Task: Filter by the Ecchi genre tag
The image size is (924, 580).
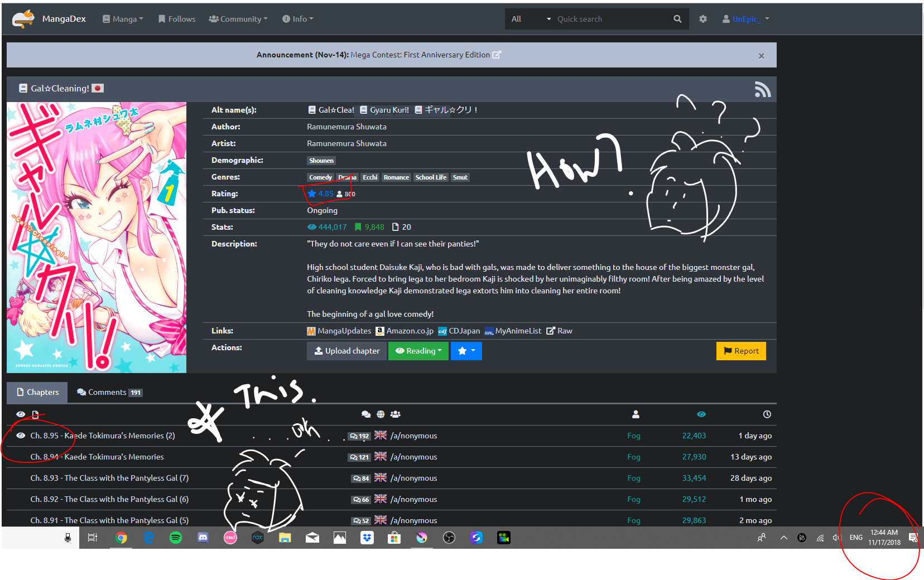Action: pos(370,177)
